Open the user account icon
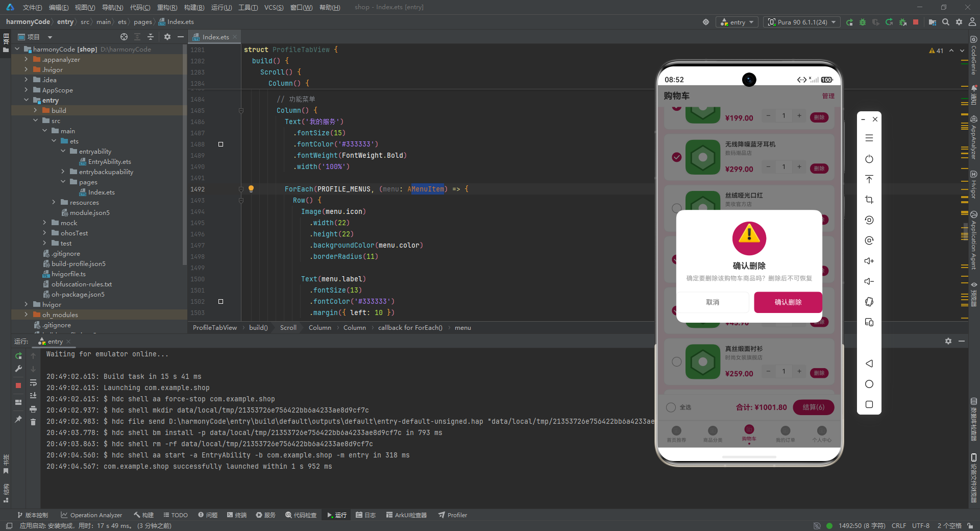 click(x=972, y=22)
